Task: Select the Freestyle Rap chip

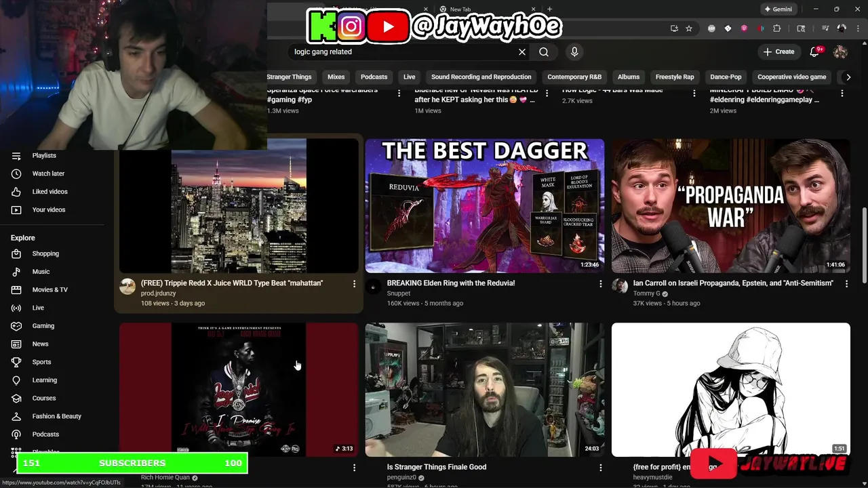Action: tap(675, 77)
